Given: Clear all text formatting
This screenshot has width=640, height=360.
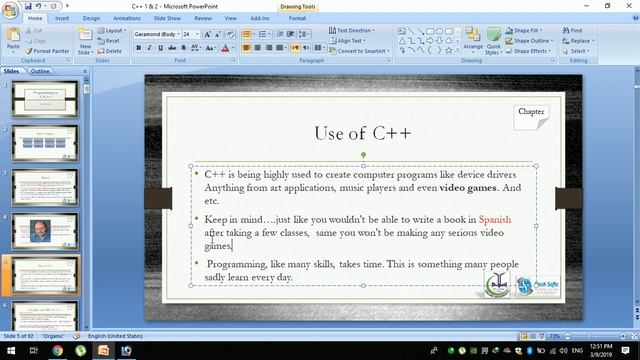Looking at the screenshot, I should click(231, 34).
